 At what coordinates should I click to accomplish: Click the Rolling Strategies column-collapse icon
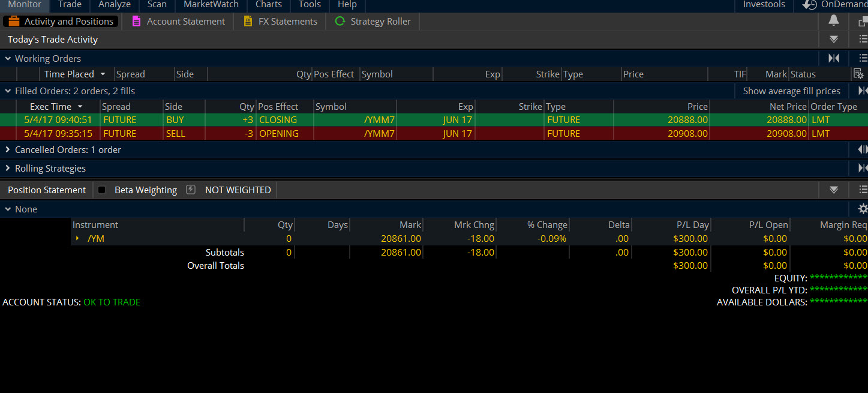863,168
